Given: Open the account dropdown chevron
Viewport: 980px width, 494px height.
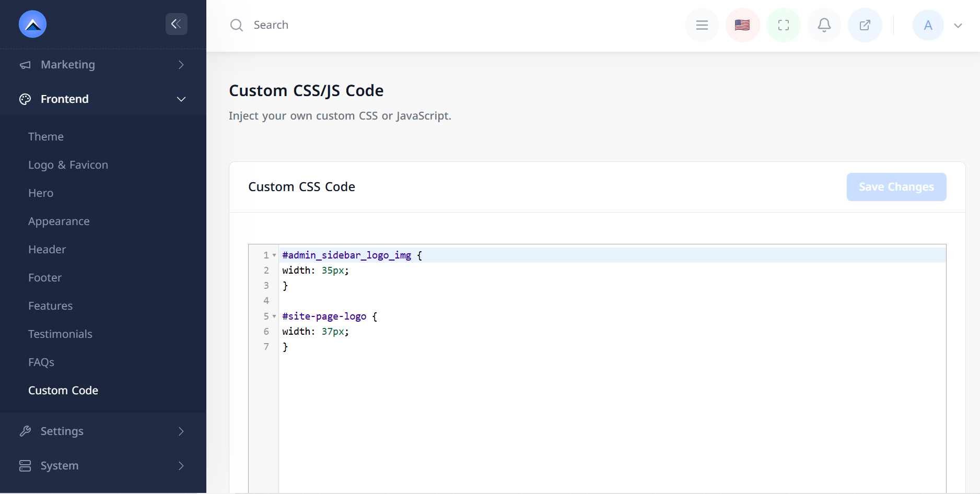Looking at the screenshot, I should (958, 26).
